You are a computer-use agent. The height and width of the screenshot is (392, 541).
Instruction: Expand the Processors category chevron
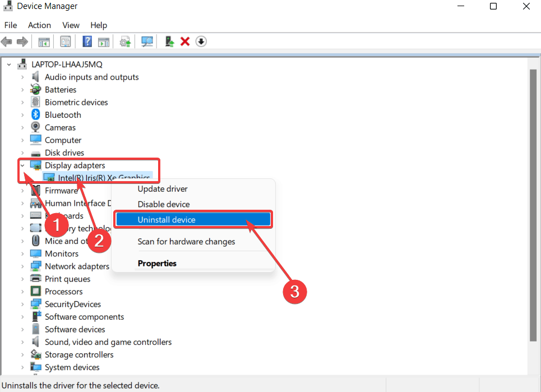22,292
